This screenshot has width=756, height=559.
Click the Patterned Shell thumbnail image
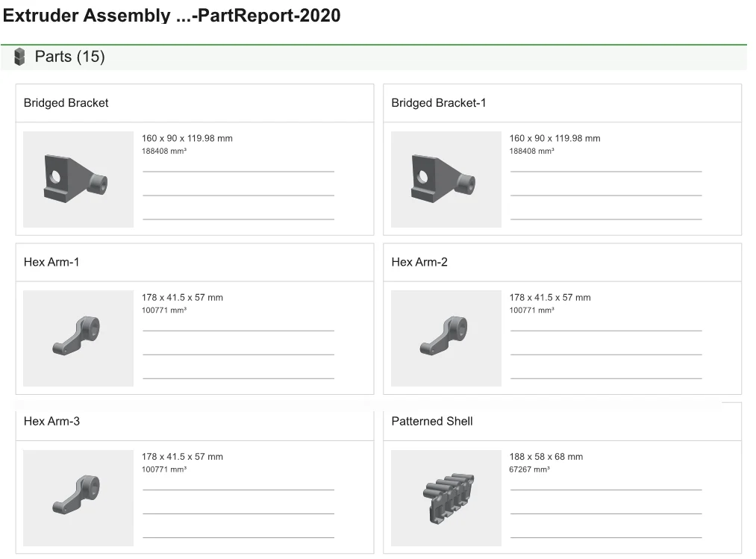(x=446, y=498)
